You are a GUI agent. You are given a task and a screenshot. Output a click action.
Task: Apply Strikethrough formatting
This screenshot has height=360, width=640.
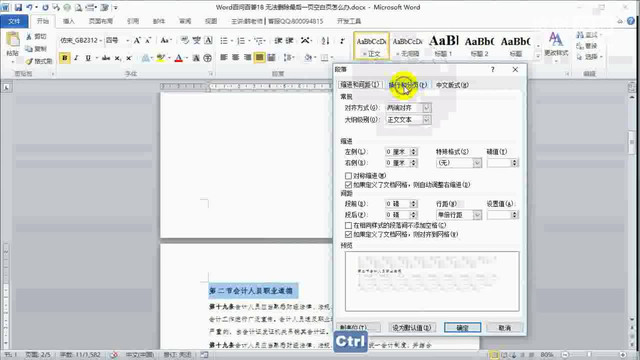point(106,58)
